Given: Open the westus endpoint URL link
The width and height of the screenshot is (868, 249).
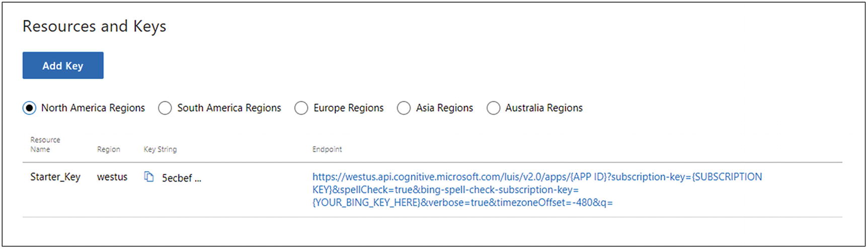Looking at the screenshot, I should (x=537, y=190).
